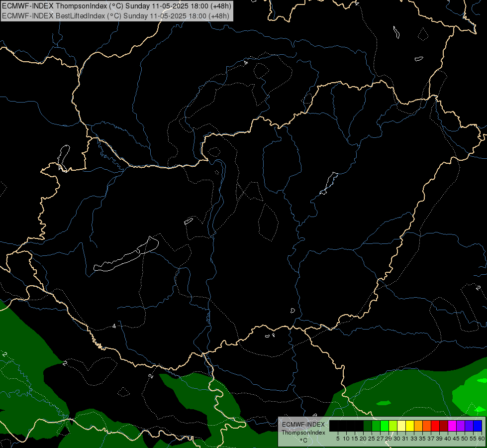Pick the pale yellow 30-31 legend swatch
Viewport: 487px width, 448px height.
pos(401,426)
